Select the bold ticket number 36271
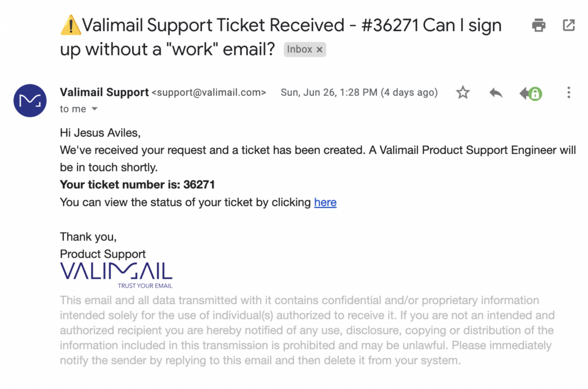This screenshot has height=389, width=588. [199, 184]
